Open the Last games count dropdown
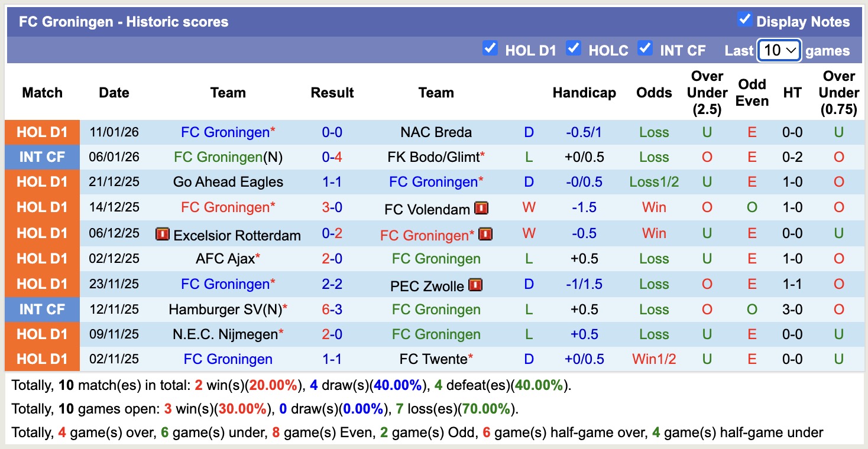Image resolution: width=868 pixels, height=449 pixels. pos(779,51)
